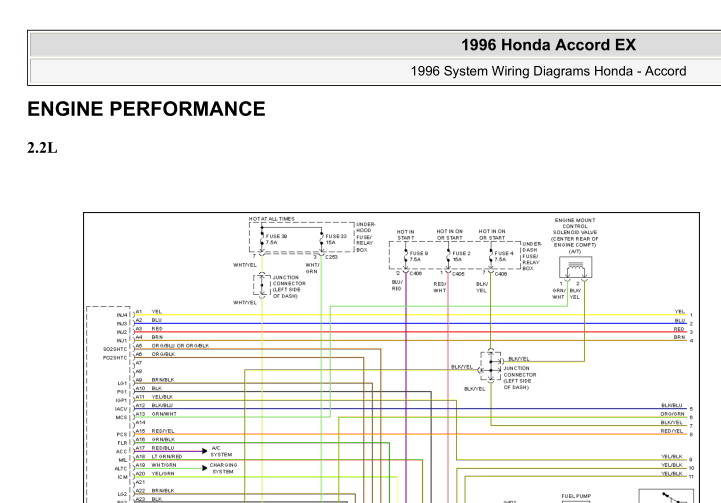
Task: Click the arrowhead pointing to CHARGING SYSTEM
Action: [205, 468]
